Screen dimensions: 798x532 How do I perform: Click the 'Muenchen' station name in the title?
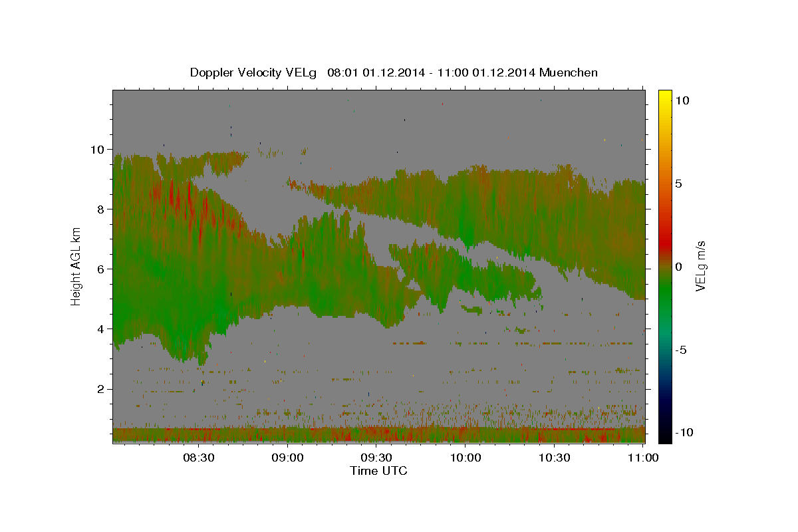click(569, 72)
